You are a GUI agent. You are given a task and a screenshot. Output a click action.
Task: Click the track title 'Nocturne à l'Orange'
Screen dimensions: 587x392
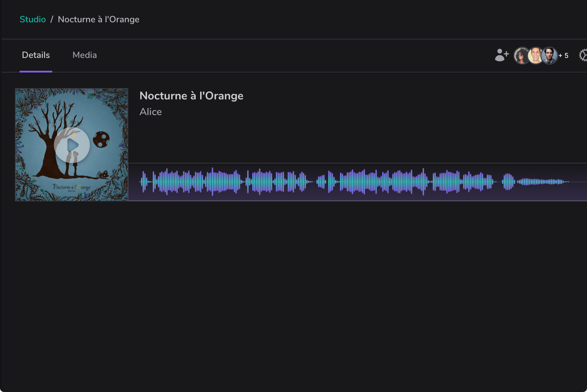(x=191, y=96)
